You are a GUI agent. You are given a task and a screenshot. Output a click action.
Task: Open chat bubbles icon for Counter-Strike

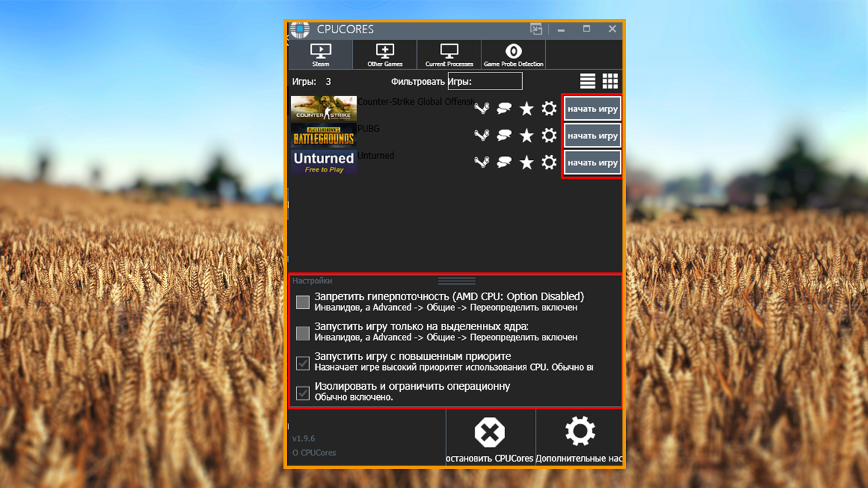[x=504, y=108]
